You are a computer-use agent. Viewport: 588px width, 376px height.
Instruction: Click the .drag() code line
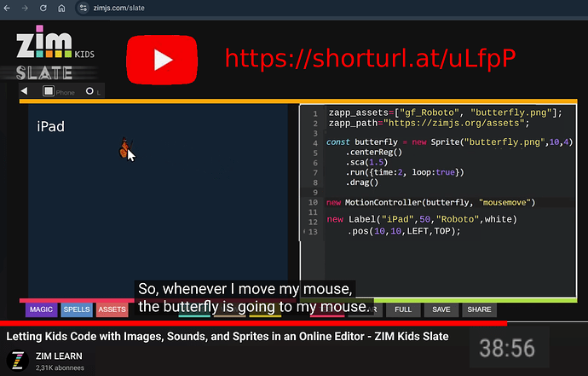[x=362, y=182]
